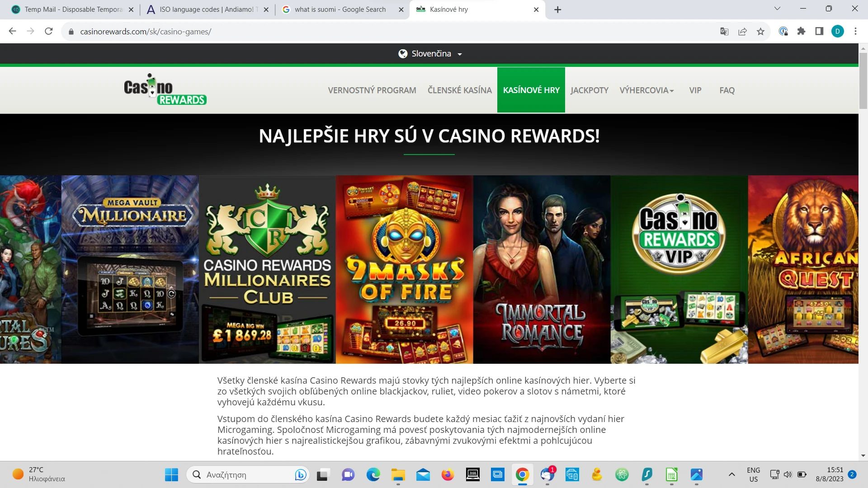The height and width of the screenshot is (488, 868).
Task: Select Kasínové Hry menu item
Action: pyautogui.click(x=531, y=90)
